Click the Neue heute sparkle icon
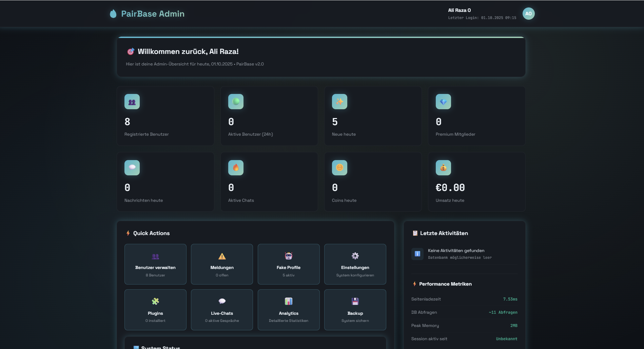 (339, 102)
